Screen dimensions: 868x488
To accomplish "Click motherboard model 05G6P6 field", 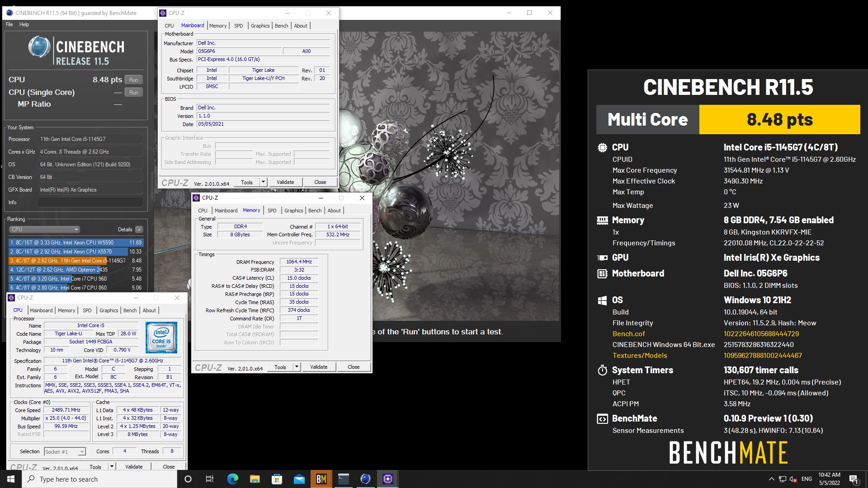I will tap(239, 51).
